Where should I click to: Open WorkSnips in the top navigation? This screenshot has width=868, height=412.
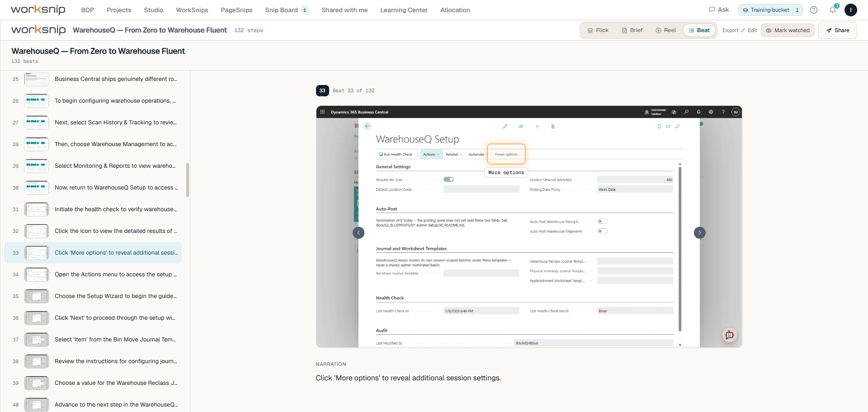coord(192,10)
